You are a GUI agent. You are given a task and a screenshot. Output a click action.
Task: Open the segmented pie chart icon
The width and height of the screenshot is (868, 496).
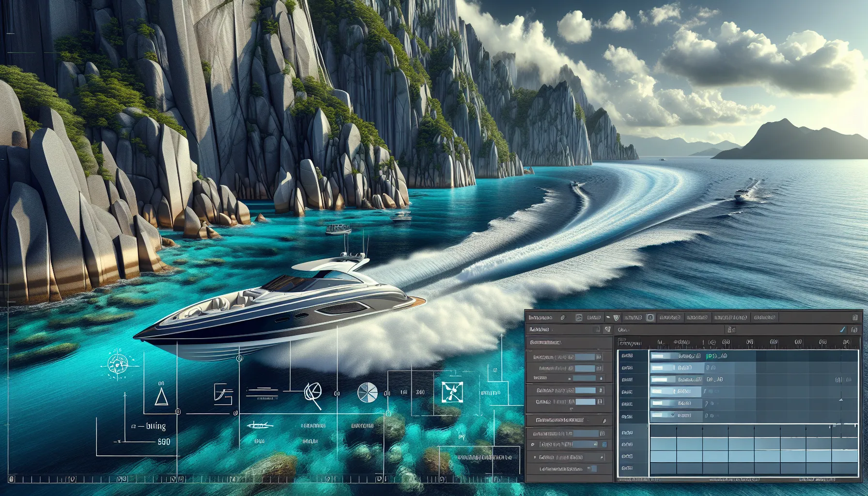click(x=367, y=392)
